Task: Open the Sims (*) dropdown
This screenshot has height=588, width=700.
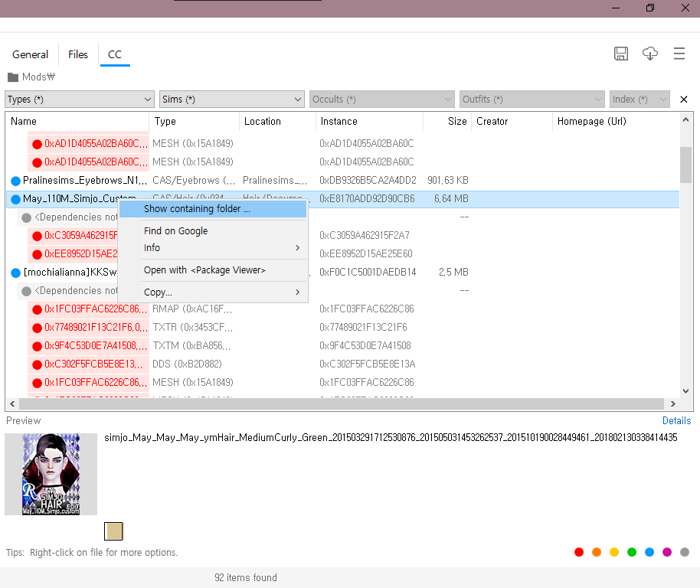Action: (232, 100)
